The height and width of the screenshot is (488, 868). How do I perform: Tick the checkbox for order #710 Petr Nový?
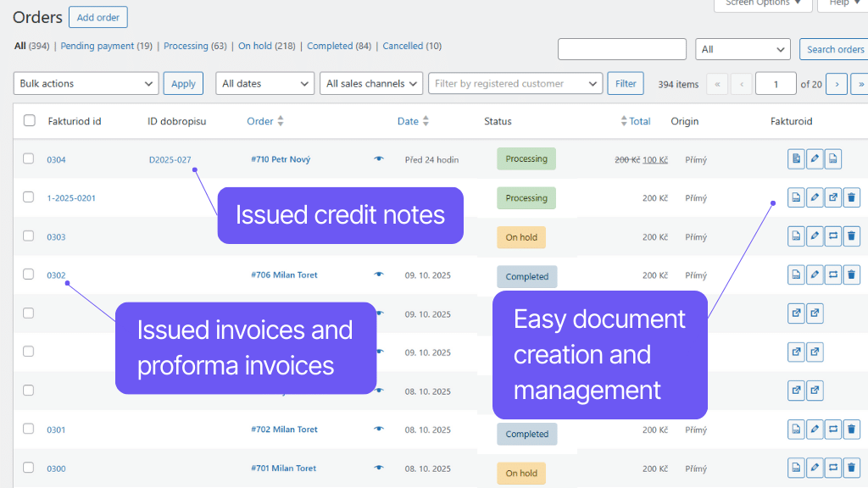28,158
